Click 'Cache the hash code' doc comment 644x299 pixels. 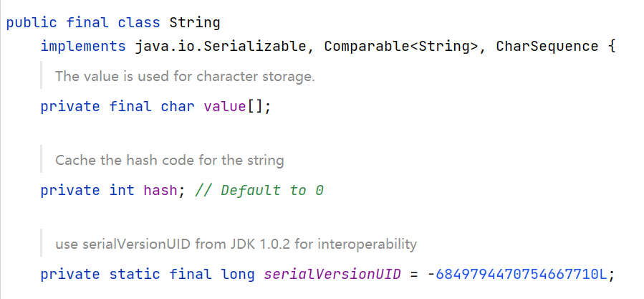tap(169, 160)
